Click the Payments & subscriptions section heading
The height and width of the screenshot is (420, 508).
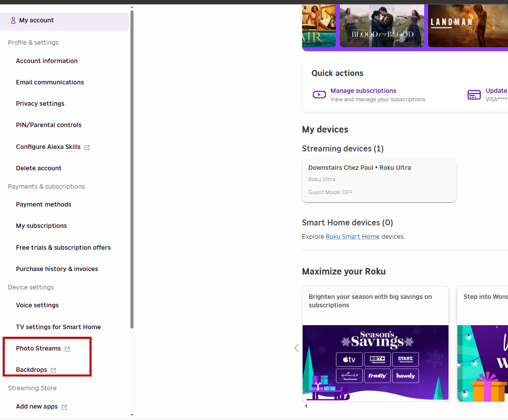click(46, 187)
